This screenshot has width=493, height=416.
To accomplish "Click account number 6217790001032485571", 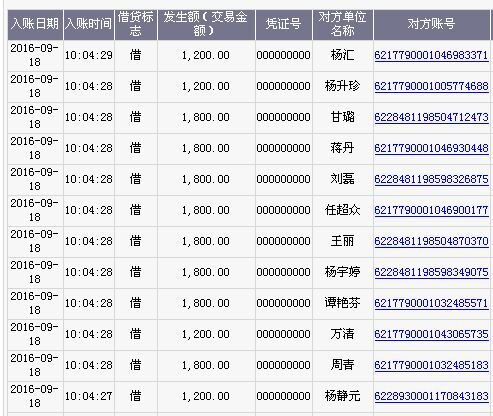I will pyautogui.click(x=431, y=303).
